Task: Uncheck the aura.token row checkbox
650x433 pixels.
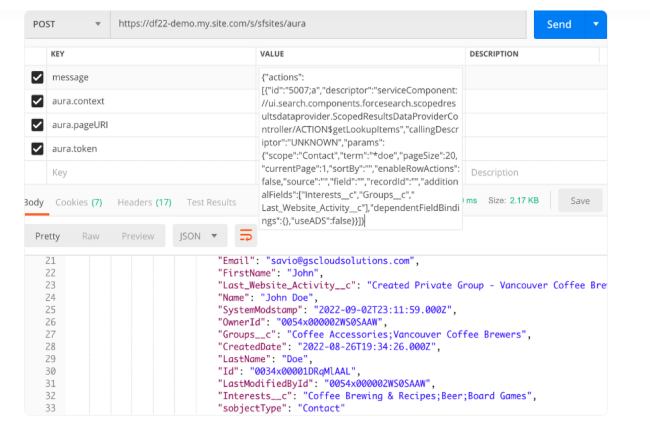Action: pyautogui.click(x=38, y=149)
